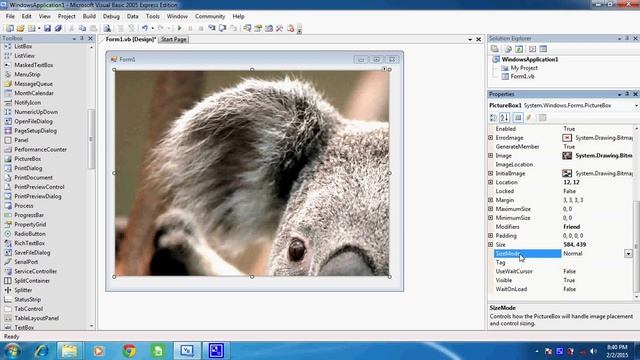Open the Toolbox window toolbar icon
The height and width of the screenshot is (360, 640).
280,28
